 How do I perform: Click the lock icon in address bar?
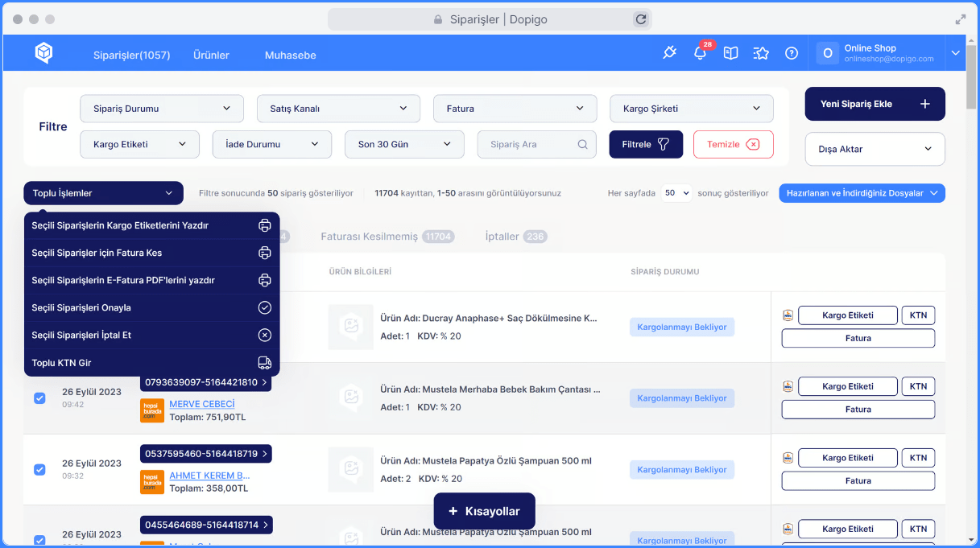coord(438,19)
